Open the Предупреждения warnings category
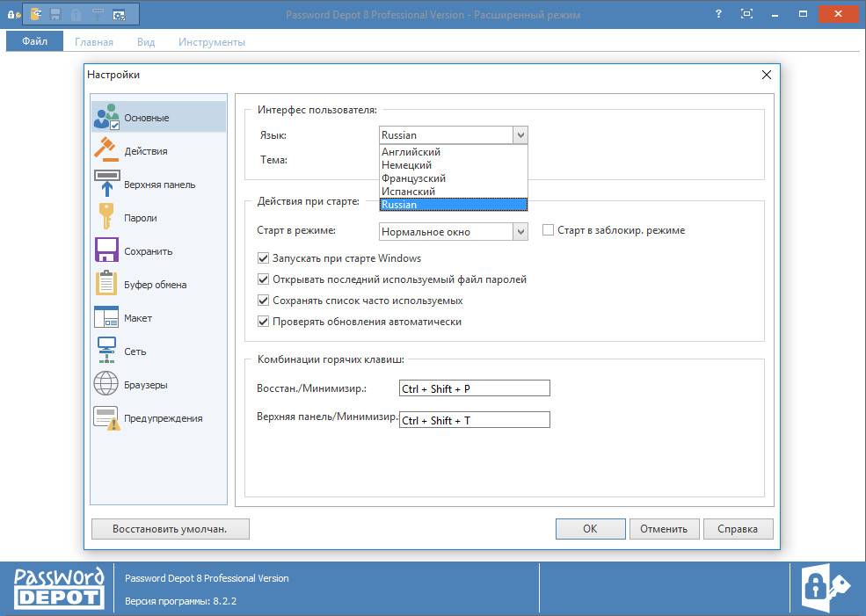This screenshot has height=616, width=866. coord(158,417)
